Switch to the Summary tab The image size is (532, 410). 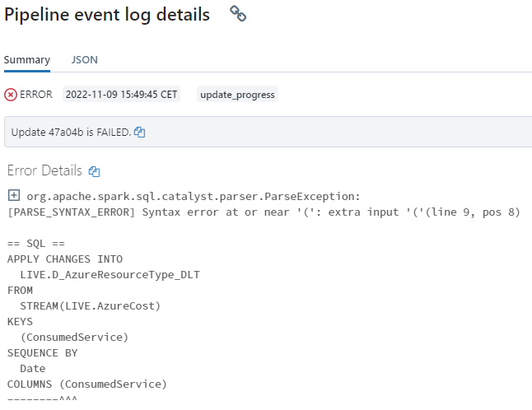coord(26,60)
